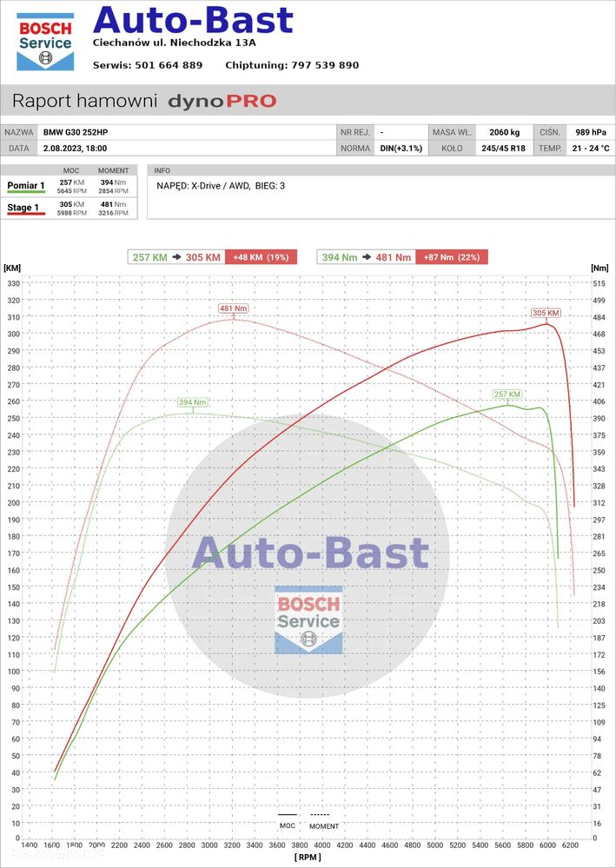Viewport: 616px width, 868px height.
Task: Click the '394 Nm → 481 Nm' comparison box
Action: click(367, 257)
